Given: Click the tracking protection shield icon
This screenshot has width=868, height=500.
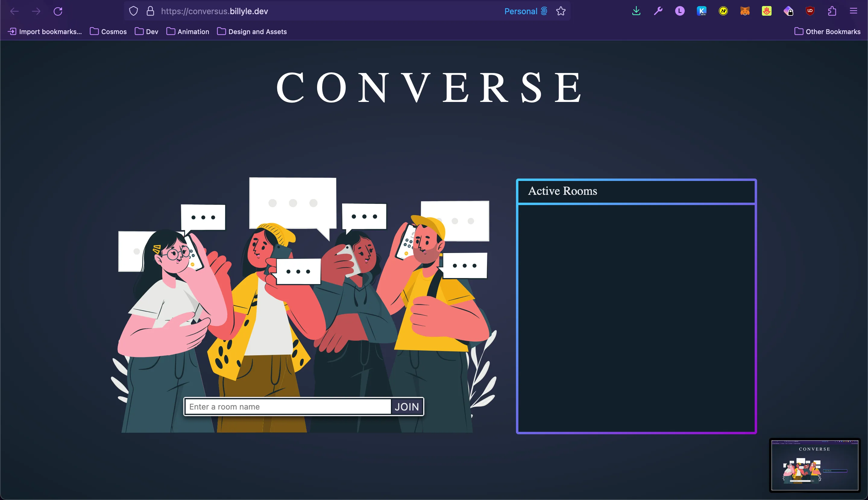Looking at the screenshot, I should 134,11.
